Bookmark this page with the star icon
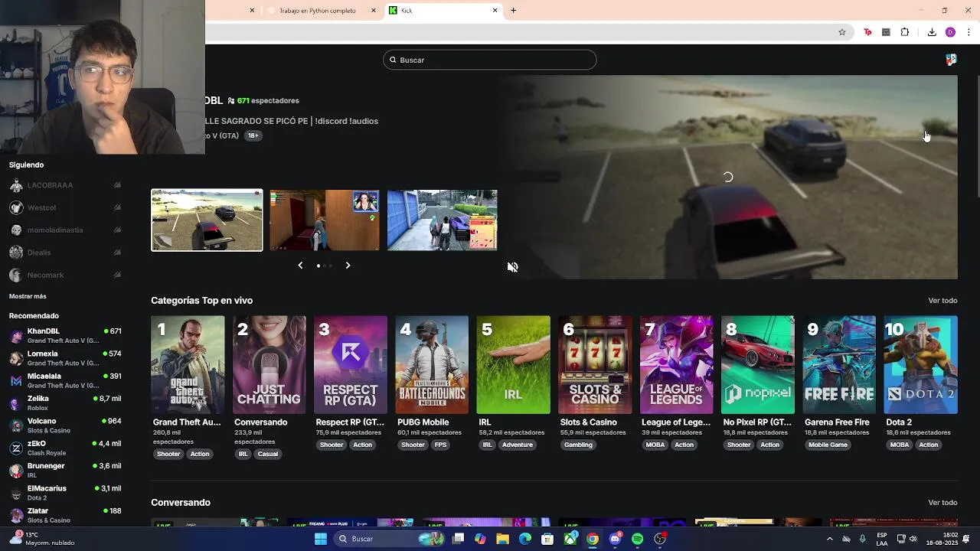Screen dimensions: 980x551 (842, 32)
